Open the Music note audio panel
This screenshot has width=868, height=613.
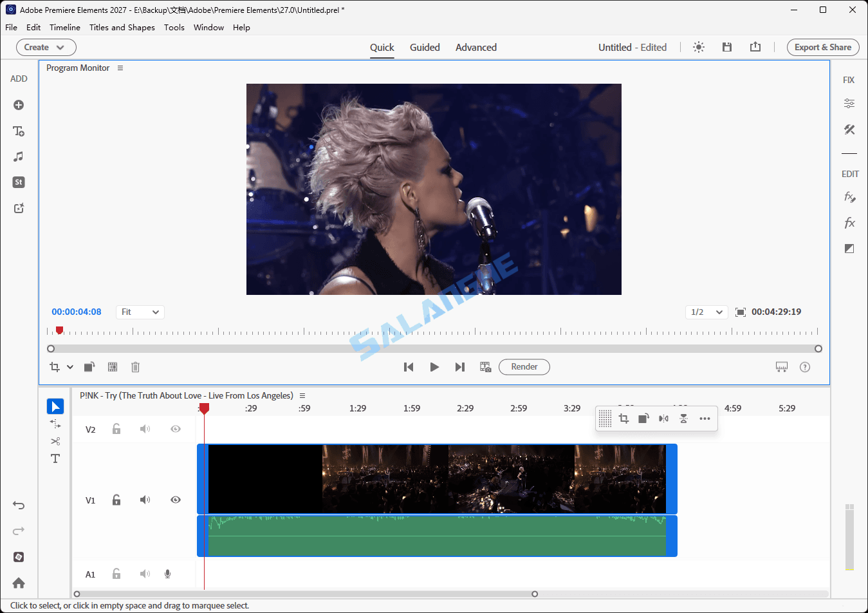click(x=19, y=156)
